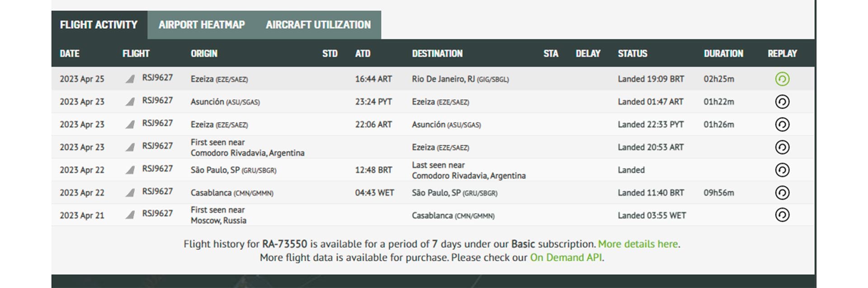Select the Flight Activity tab
This screenshot has height=288, width=868.
[99, 25]
